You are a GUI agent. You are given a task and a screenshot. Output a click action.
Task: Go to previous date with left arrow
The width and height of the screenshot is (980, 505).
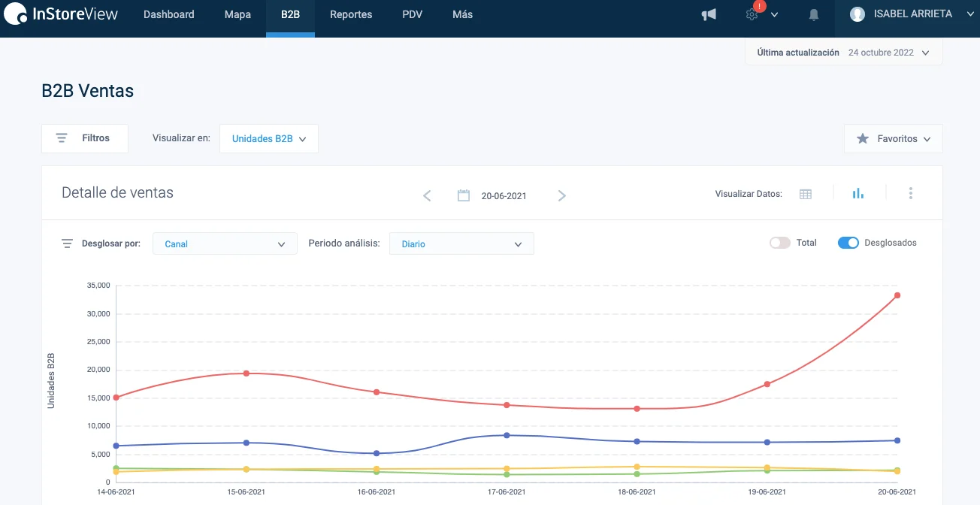click(427, 196)
